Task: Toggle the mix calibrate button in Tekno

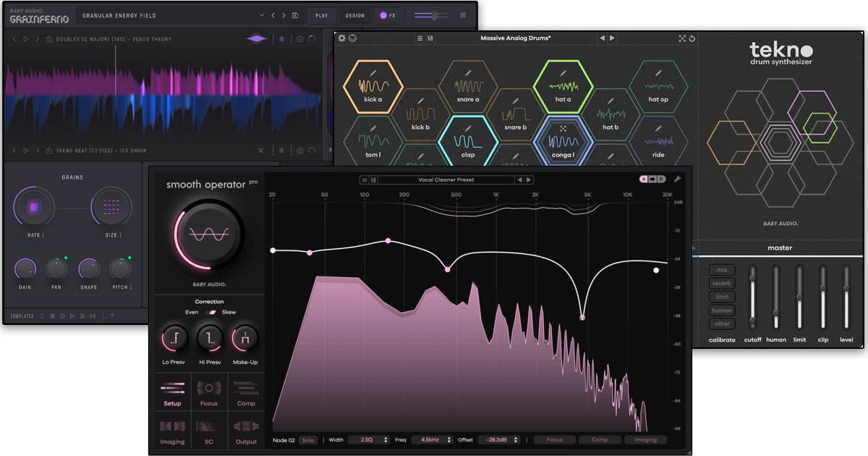Action: [722, 270]
